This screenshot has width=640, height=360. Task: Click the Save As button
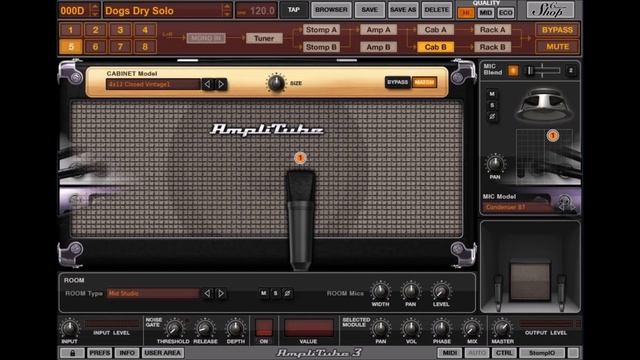[403, 10]
